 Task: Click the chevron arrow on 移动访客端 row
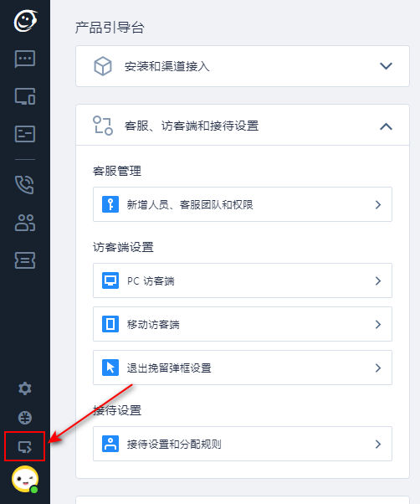378,324
